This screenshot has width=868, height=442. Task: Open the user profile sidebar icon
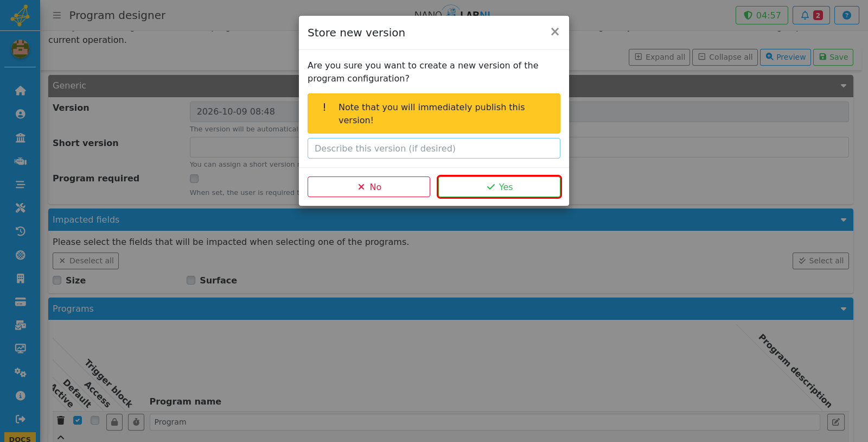pos(21,114)
